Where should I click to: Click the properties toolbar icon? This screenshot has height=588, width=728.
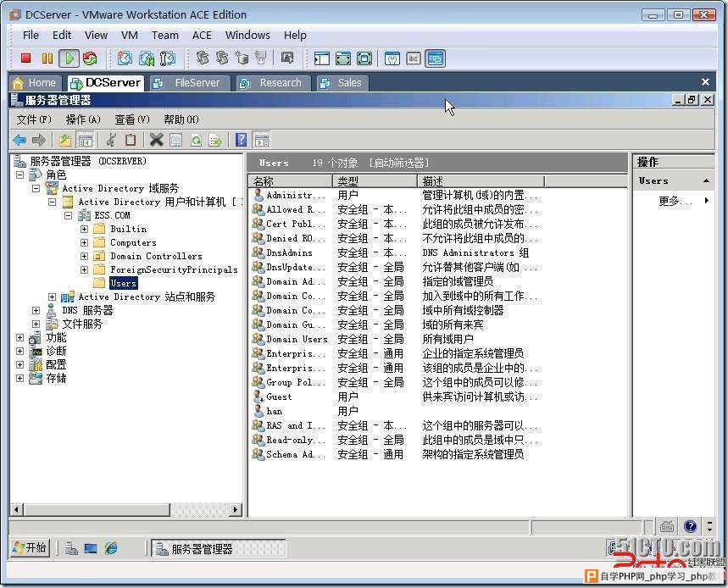[x=176, y=140]
